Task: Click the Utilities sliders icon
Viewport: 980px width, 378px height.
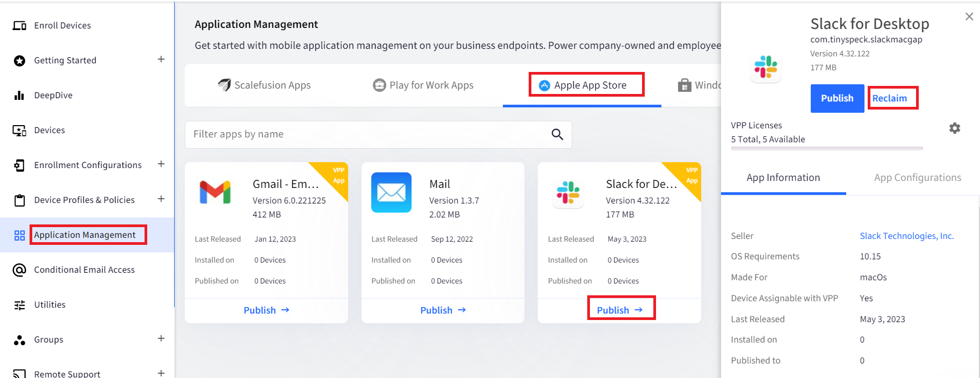Action: [x=19, y=305]
